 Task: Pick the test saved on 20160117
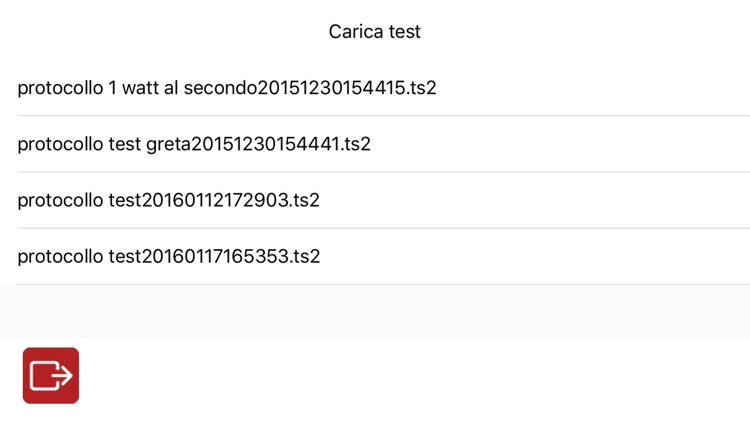coord(168,256)
